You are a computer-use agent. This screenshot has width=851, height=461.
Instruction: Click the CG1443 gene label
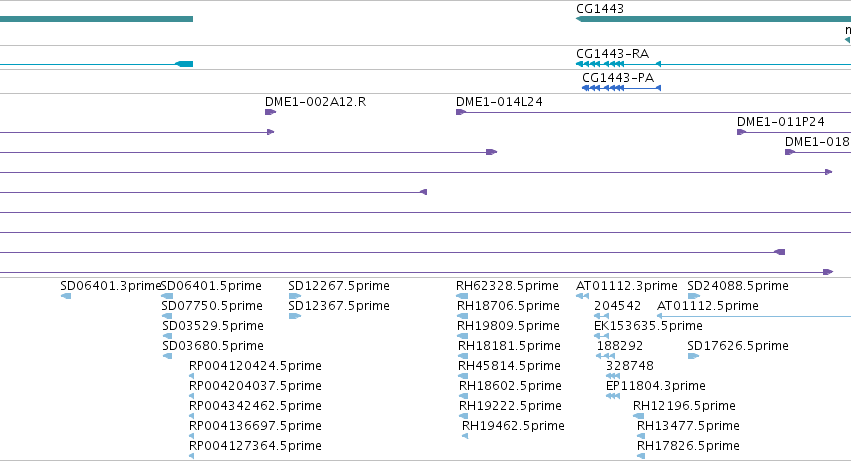click(600, 9)
